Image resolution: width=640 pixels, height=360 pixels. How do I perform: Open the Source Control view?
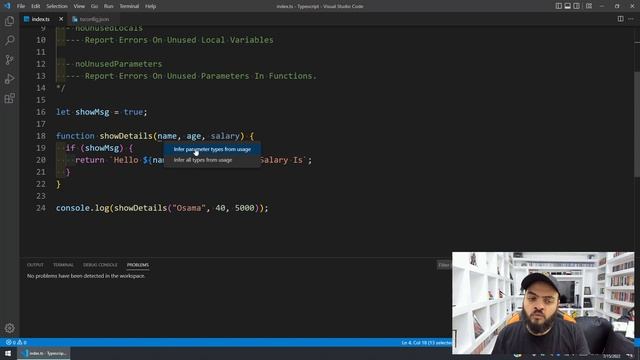tap(9, 60)
